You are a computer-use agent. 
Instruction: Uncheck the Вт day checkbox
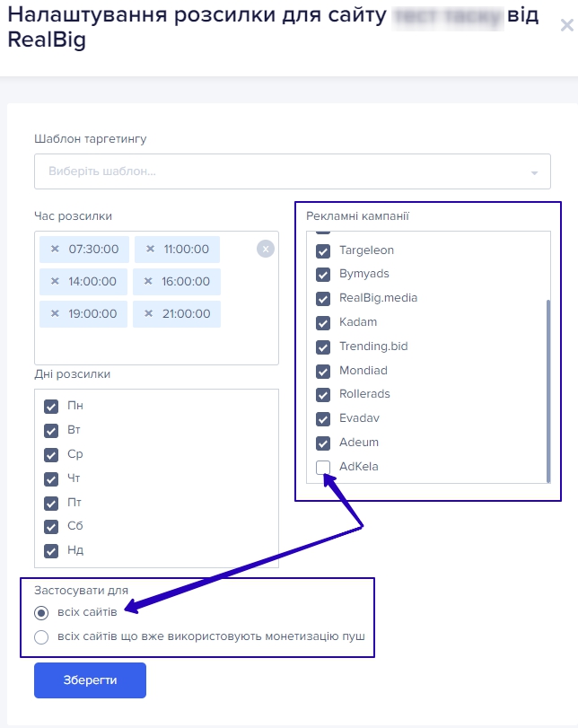tap(51, 430)
